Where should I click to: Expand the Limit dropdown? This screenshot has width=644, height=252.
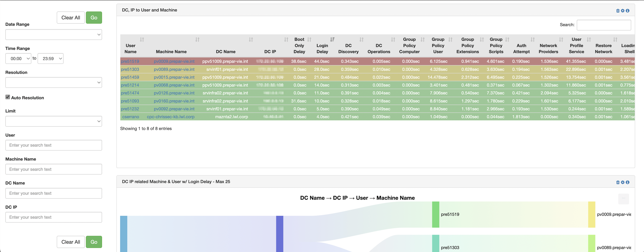[x=53, y=121]
